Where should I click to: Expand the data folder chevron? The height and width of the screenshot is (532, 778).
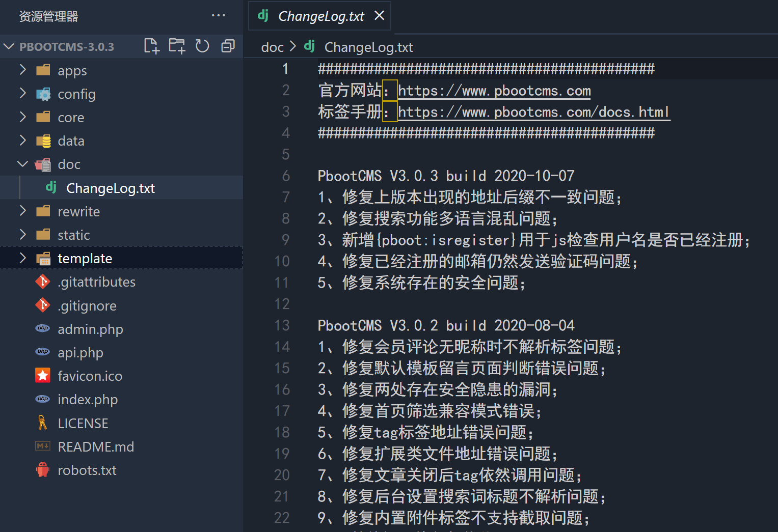point(22,140)
